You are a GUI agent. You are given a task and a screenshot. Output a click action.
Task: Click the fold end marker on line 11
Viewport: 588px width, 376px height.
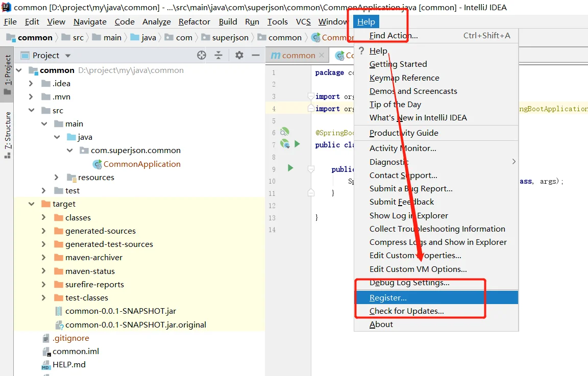311,193
